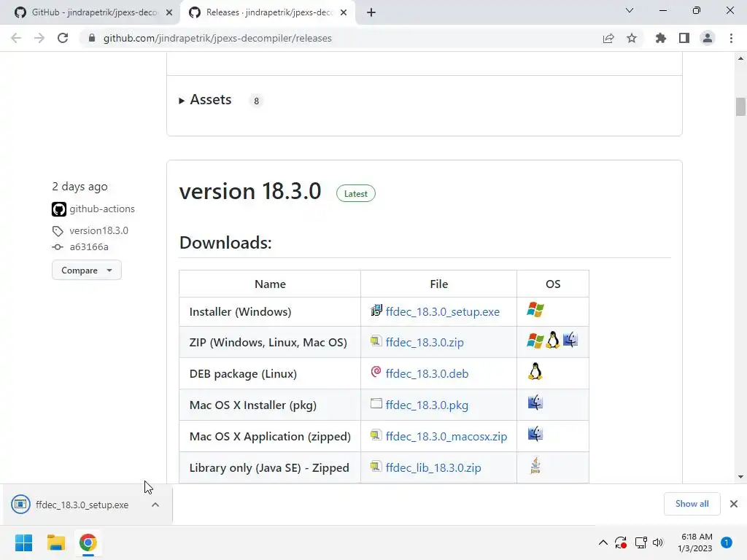Screen dimensions: 747x560
Task: Click Debian swirl icon beside ffdec_18.3.0.deb
Action: (x=376, y=371)
